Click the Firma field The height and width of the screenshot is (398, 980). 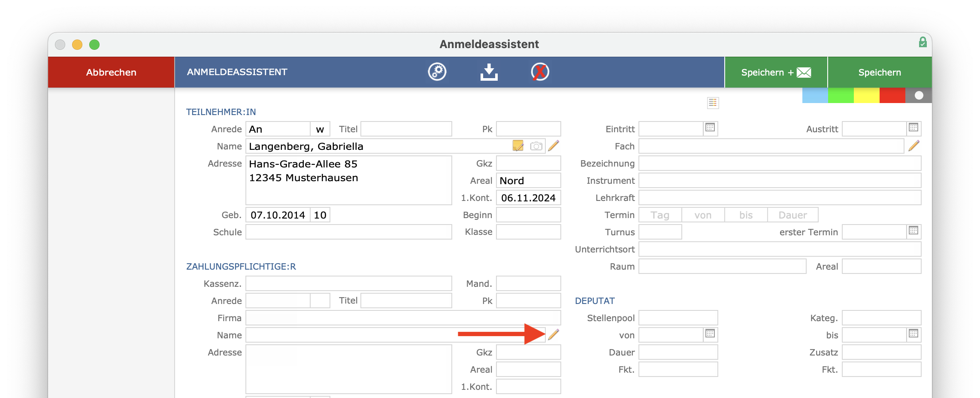pos(403,318)
